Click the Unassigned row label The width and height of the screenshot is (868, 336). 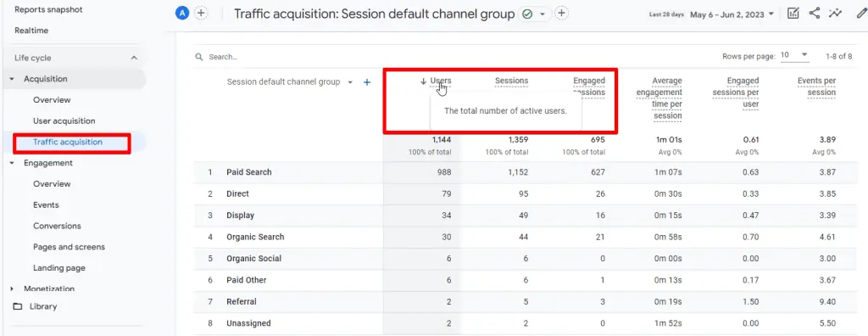point(248,323)
